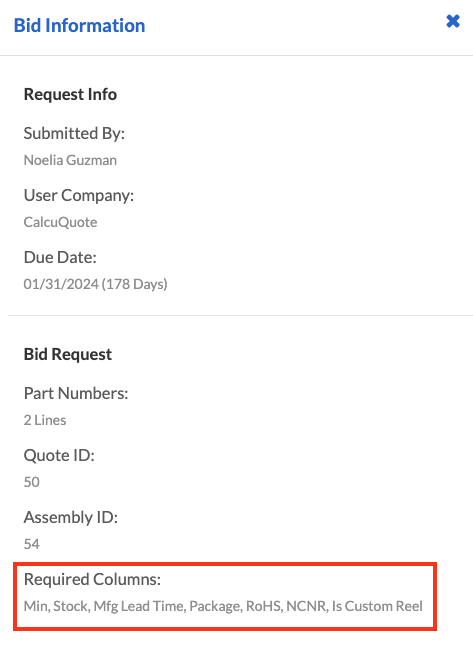Click the Is Custom Reel text
This screenshot has width=473, height=666.
click(377, 606)
